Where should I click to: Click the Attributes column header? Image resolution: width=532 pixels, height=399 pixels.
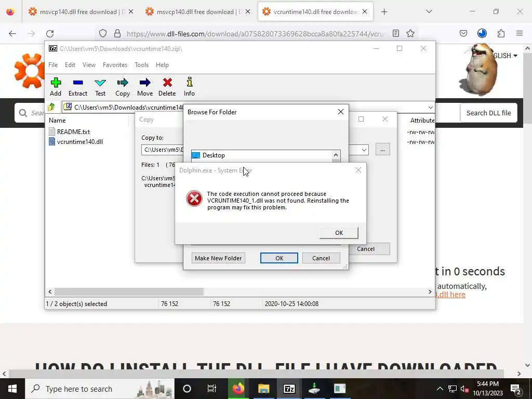(x=422, y=121)
